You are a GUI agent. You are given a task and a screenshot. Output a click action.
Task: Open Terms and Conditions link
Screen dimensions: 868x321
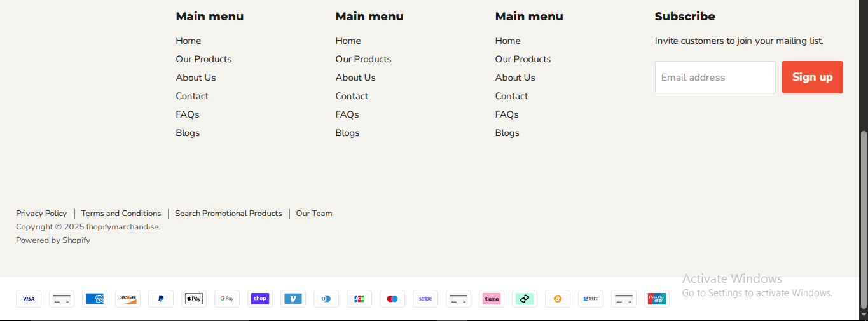coord(121,214)
